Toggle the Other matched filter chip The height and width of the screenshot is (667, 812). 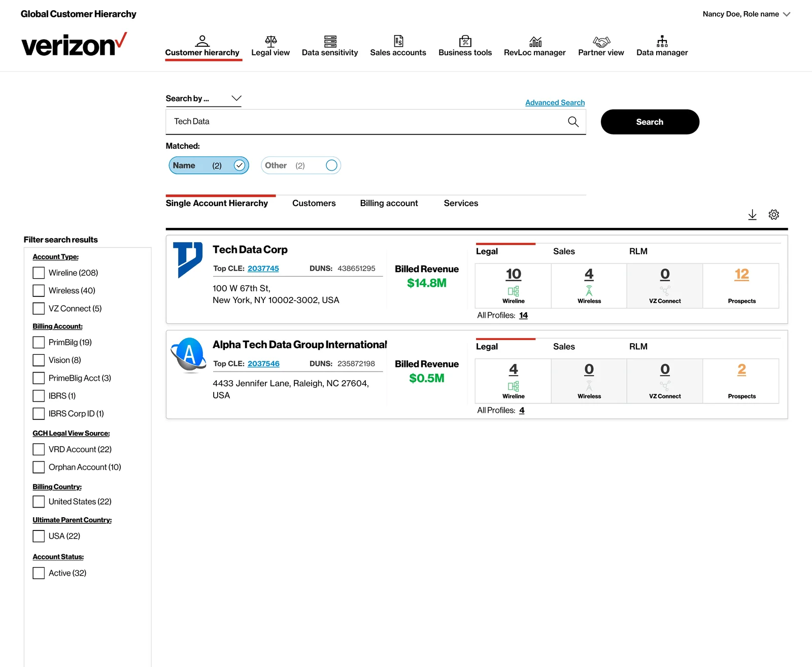301,165
